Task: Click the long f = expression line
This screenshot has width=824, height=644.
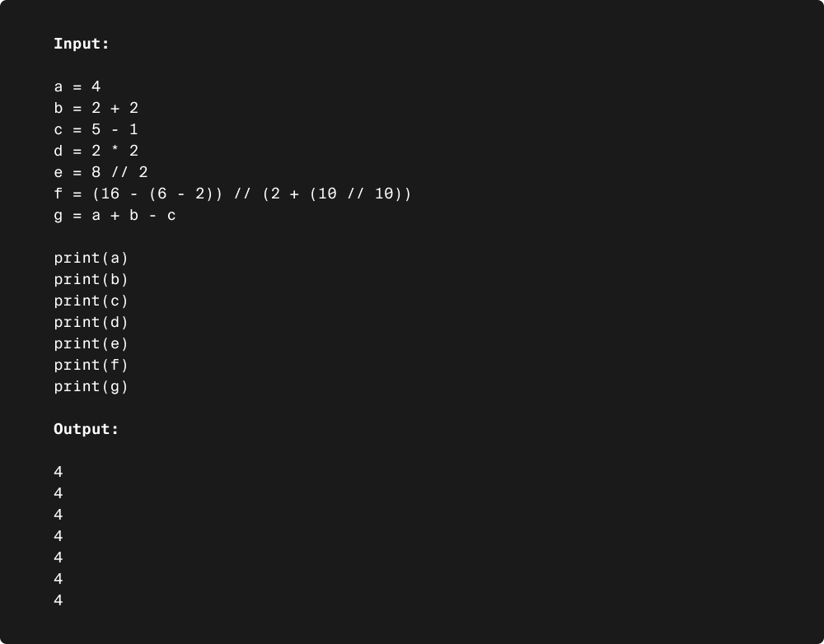Action: (232, 194)
